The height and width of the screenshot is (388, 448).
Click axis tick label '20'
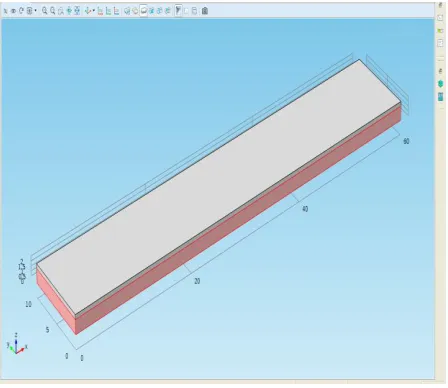(x=197, y=281)
